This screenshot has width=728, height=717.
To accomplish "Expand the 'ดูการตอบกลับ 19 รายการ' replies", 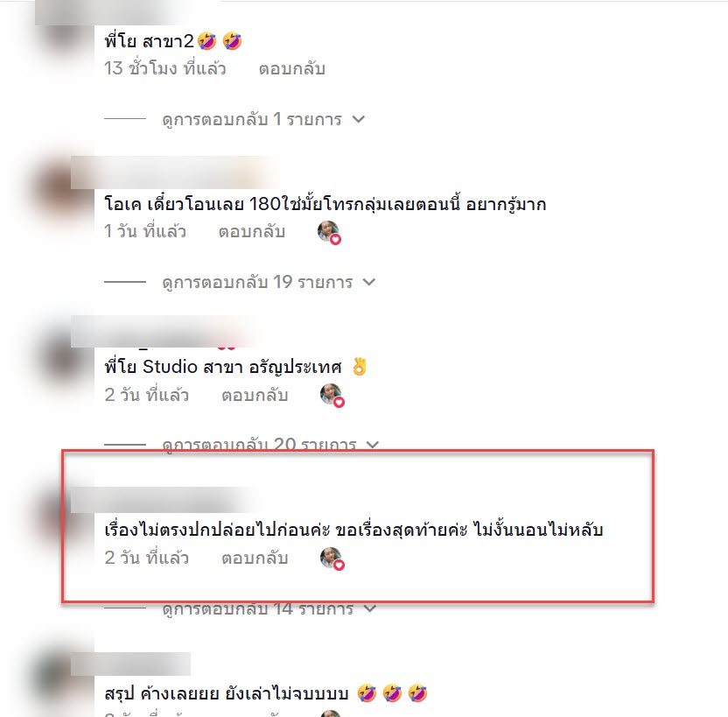I will 269,282.
